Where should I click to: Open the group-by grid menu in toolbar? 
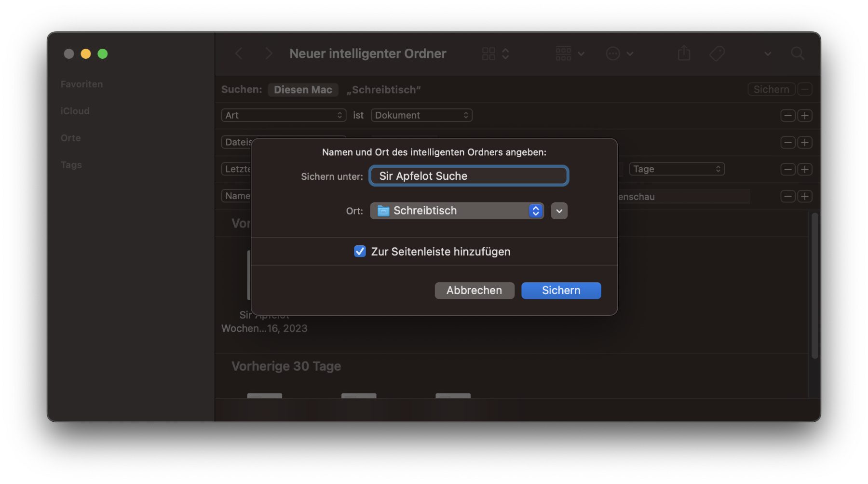click(570, 54)
